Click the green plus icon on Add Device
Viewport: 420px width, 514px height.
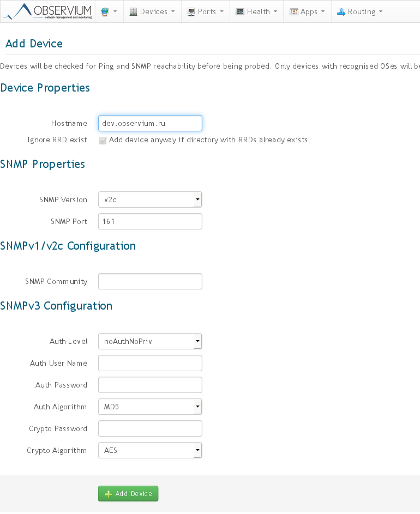coord(109,494)
